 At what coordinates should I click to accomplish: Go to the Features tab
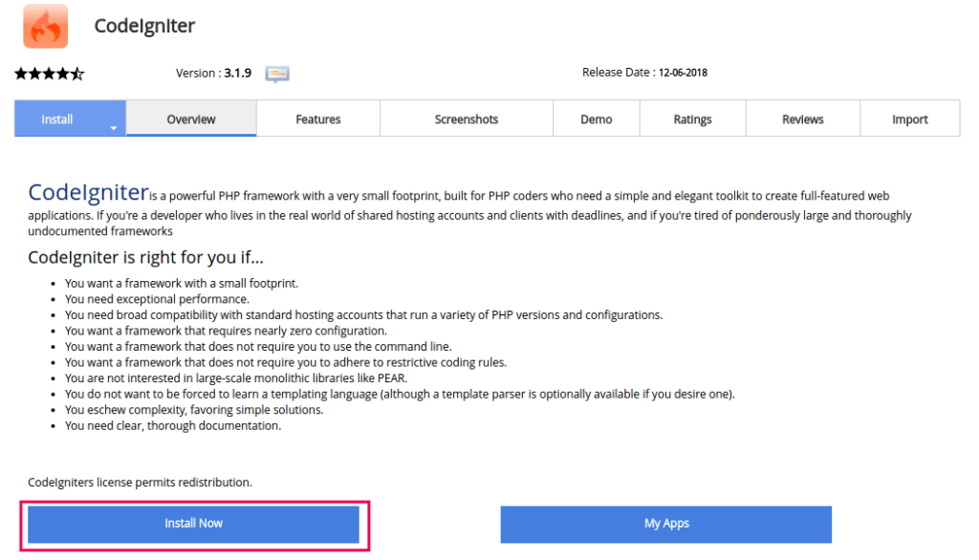point(317,119)
